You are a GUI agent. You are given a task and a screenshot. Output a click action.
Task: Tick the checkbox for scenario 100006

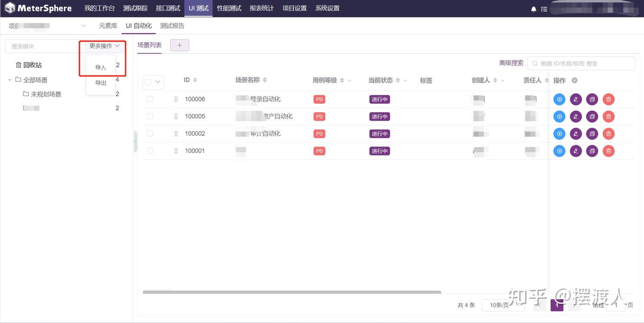tap(150, 99)
